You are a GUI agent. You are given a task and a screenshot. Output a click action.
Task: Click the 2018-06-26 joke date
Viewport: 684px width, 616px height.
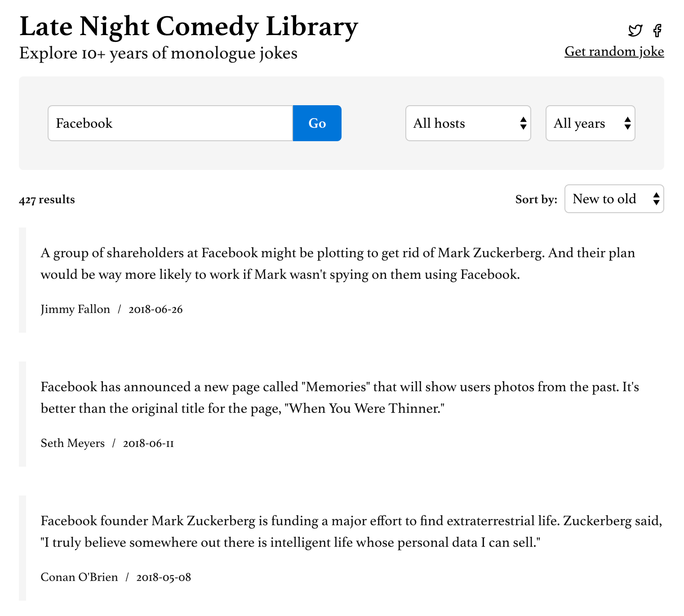155,309
